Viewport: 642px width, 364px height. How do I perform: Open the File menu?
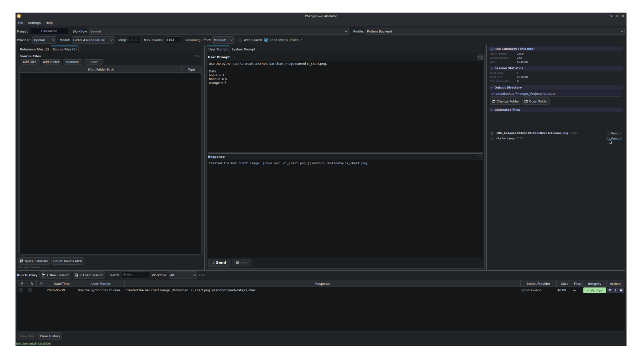[x=20, y=23]
